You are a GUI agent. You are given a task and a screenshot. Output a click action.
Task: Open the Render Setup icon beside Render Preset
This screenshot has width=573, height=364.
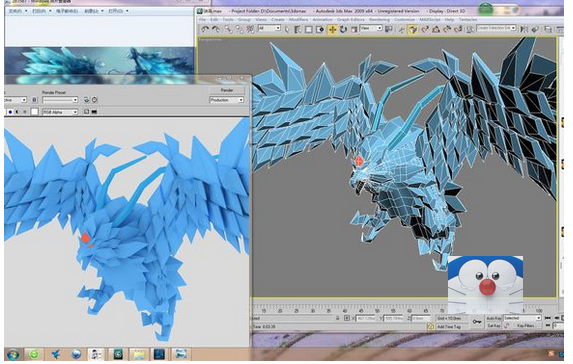tap(87, 100)
